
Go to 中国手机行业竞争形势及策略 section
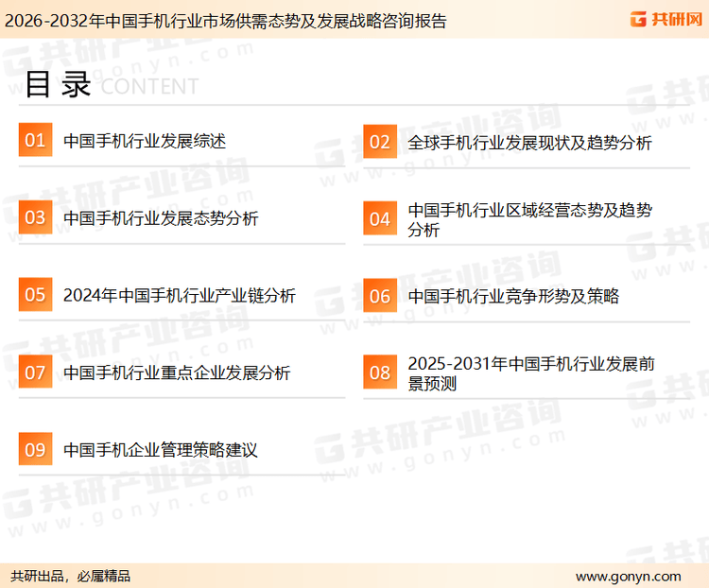click(513, 296)
